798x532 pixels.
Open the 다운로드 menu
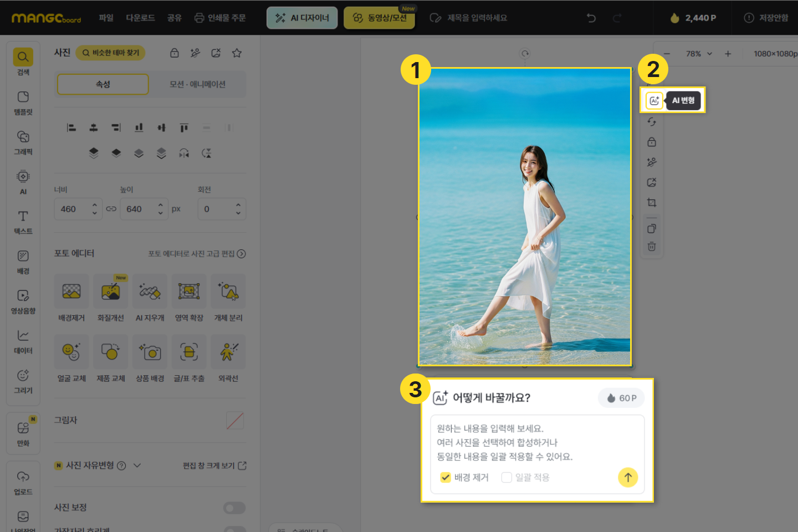(x=140, y=18)
